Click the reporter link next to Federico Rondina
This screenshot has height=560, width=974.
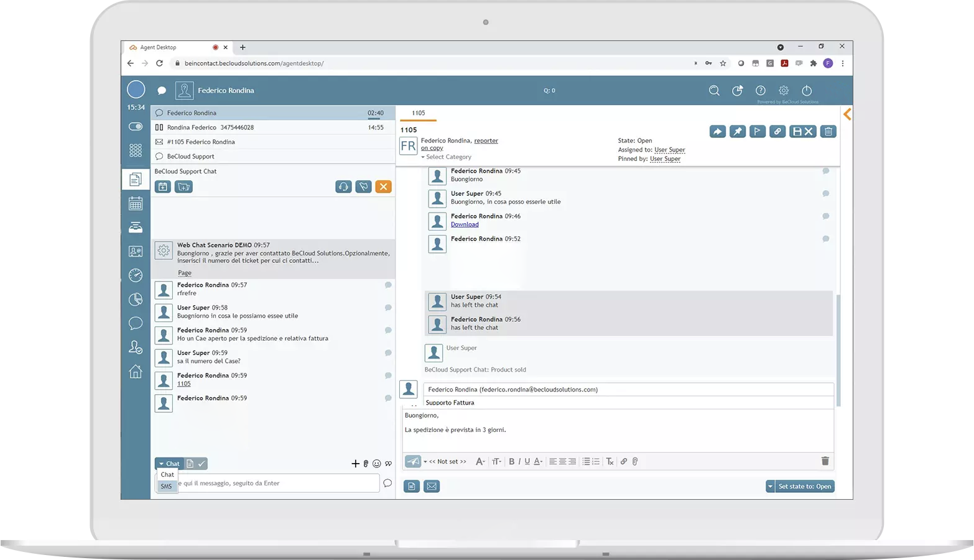point(486,140)
